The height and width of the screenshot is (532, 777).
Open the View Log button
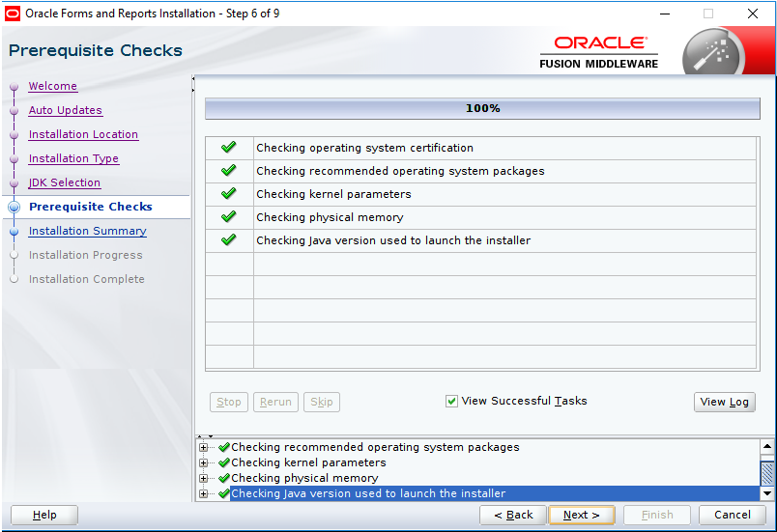coord(724,402)
